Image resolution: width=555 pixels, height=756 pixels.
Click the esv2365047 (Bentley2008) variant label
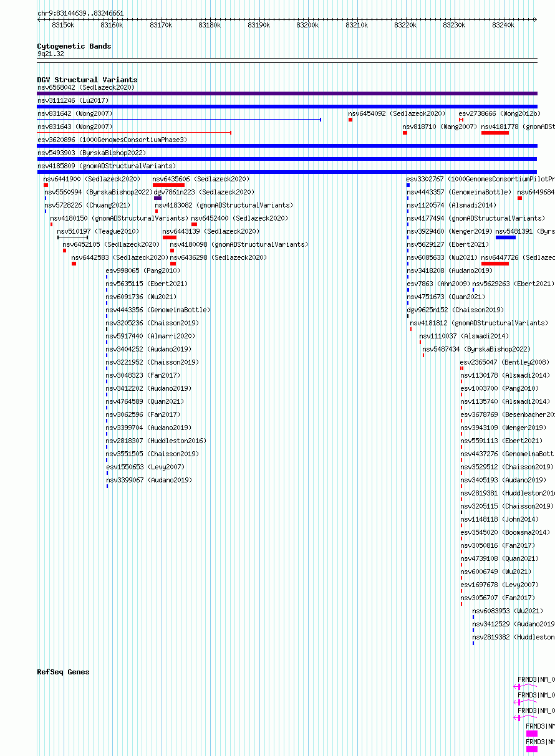tap(505, 363)
